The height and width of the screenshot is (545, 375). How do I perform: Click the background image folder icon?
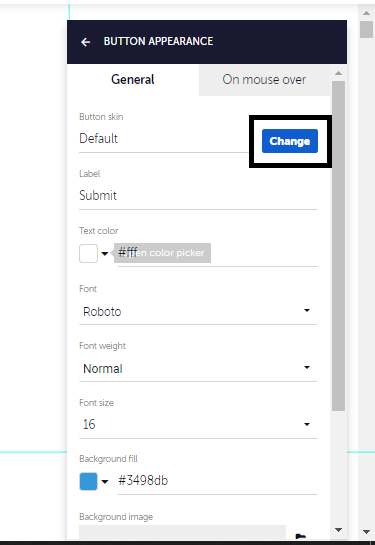pyautogui.click(x=300, y=536)
